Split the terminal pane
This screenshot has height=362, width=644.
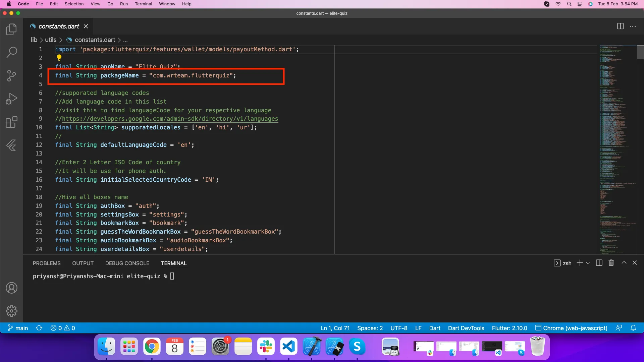(x=599, y=263)
